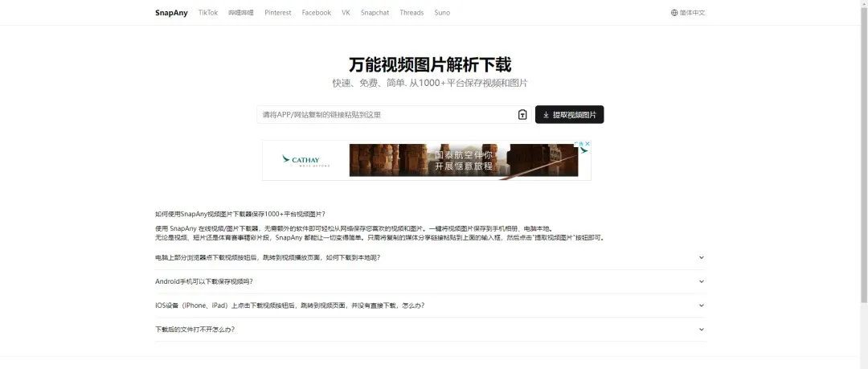This screenshot has width=868, height=369.
Task: Open the TikTok downloader link
Action: (x=208, y=13)
